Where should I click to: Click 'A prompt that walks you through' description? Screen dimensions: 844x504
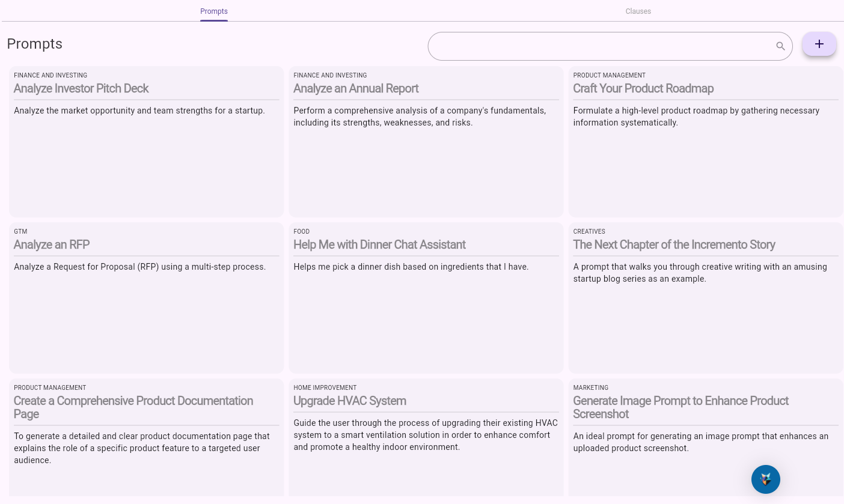point(700,273)
